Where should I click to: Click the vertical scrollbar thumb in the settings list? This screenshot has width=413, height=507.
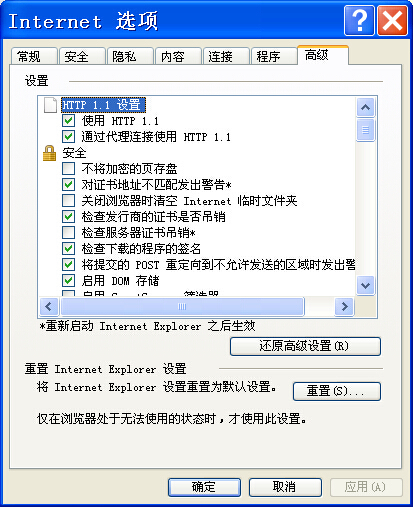[x=365, y=130]
